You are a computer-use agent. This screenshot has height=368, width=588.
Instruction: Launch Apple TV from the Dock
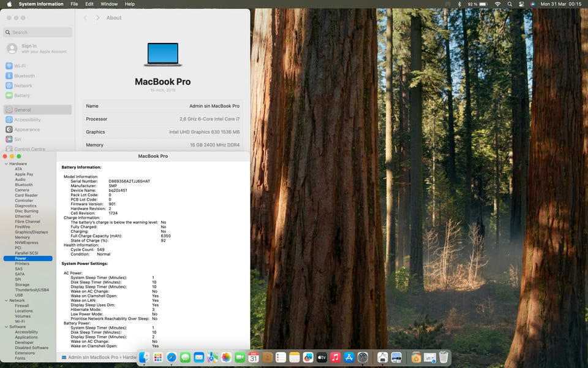point(322,357)
